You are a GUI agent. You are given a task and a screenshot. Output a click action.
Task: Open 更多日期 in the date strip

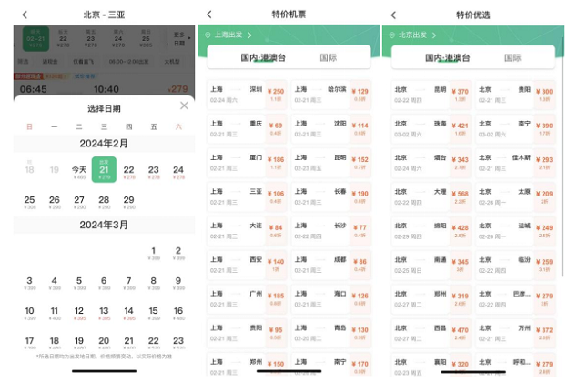178,39
